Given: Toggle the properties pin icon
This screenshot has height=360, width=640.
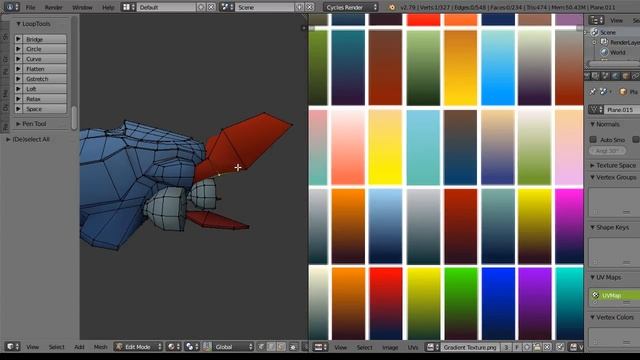Looking at the screenshot, I should pos(593,92).
